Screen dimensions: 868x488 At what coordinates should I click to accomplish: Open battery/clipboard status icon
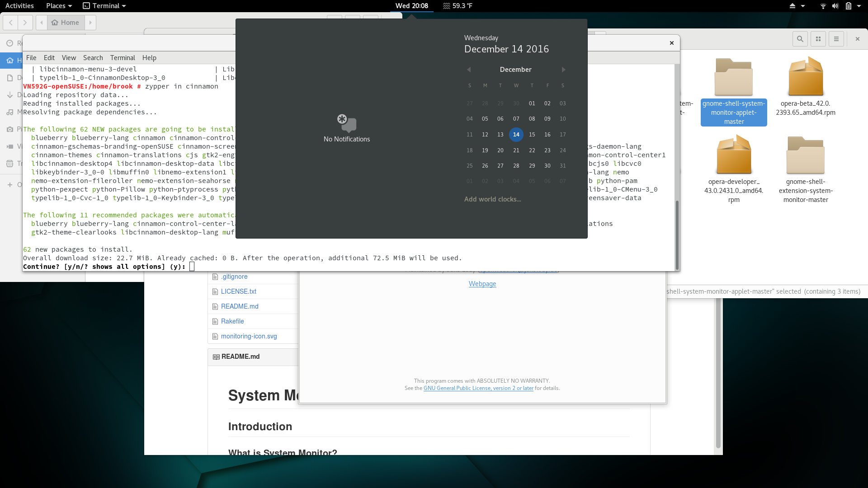848,6
